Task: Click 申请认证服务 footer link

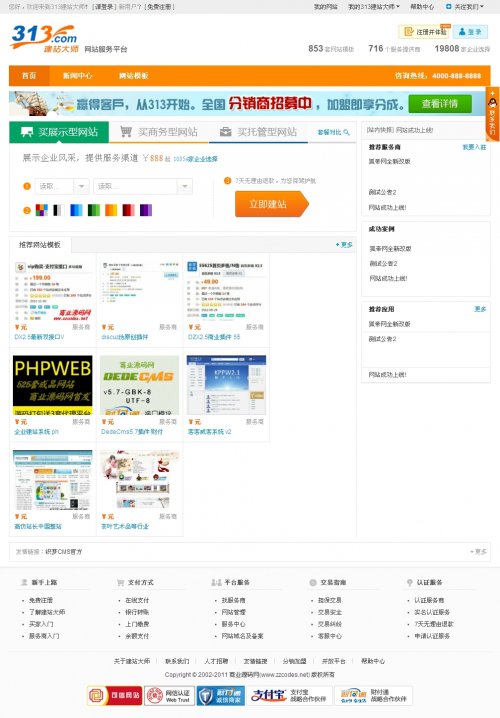Action: pyautogui.click(x=432, y=636)
